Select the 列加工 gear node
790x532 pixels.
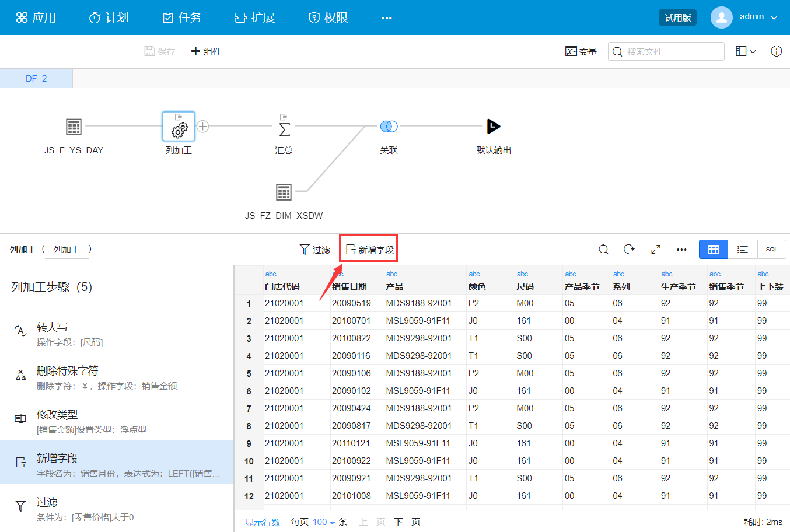[179, 127]
